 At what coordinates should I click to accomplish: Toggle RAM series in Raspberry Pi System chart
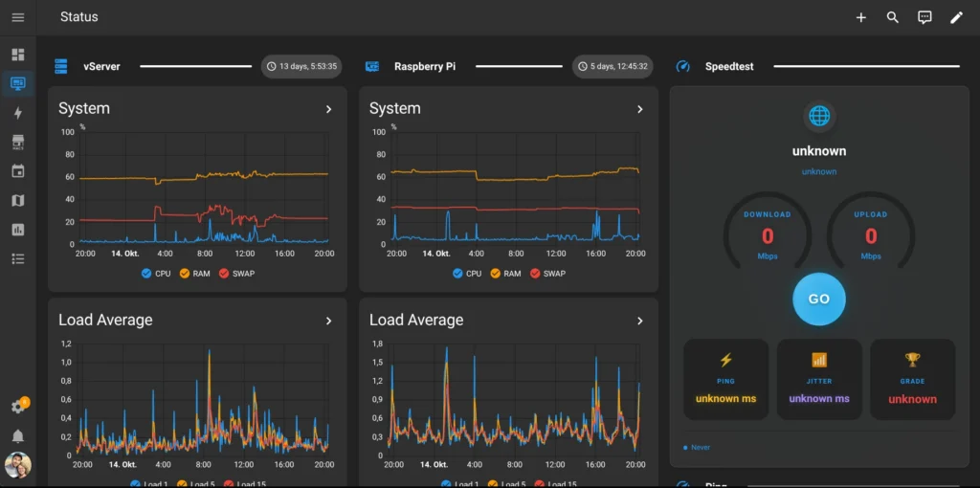click(505, 273)
